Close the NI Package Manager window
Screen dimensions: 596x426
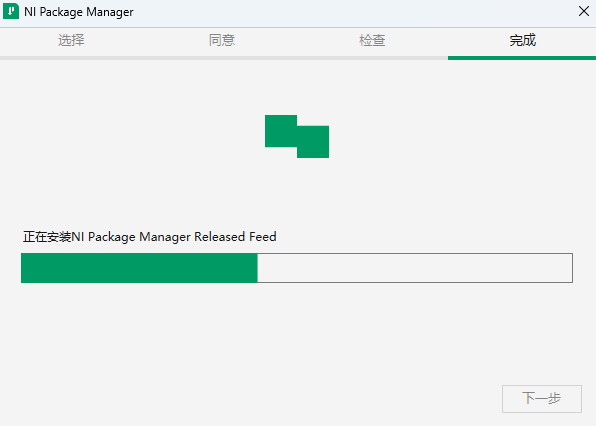pyautogui.click(x=584, y=11)
